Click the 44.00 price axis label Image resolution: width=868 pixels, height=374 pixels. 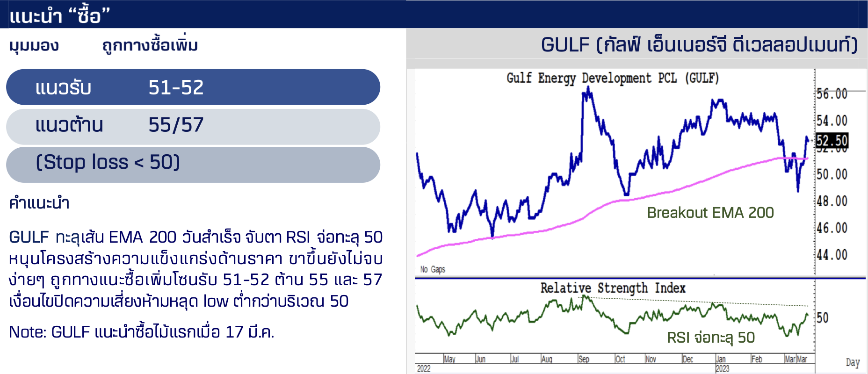(x=832, y=255)
